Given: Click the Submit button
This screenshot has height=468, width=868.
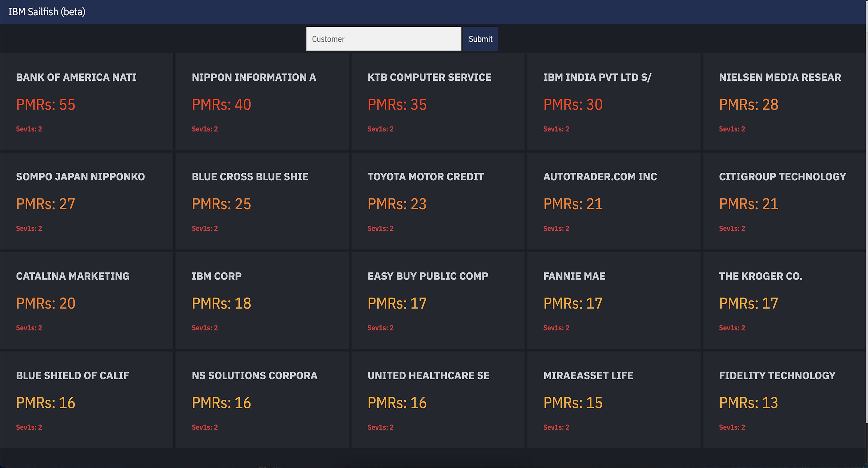Looking at the screenshot, I should point(481,39).
